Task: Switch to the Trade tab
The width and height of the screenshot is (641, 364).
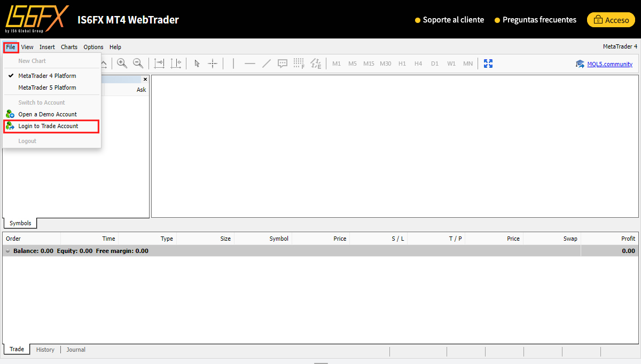Action: pyautogui.click(x=17, y=350)
